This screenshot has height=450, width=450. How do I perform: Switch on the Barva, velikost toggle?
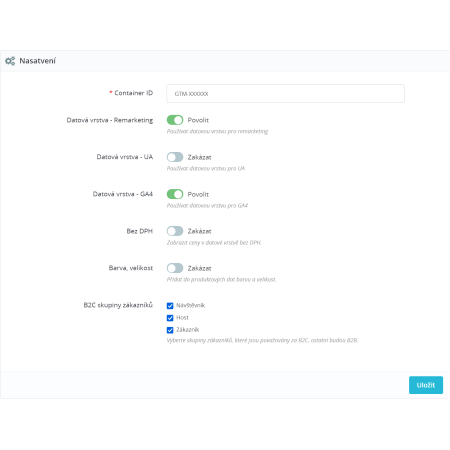pyautogui.click(x=175, y=268)
